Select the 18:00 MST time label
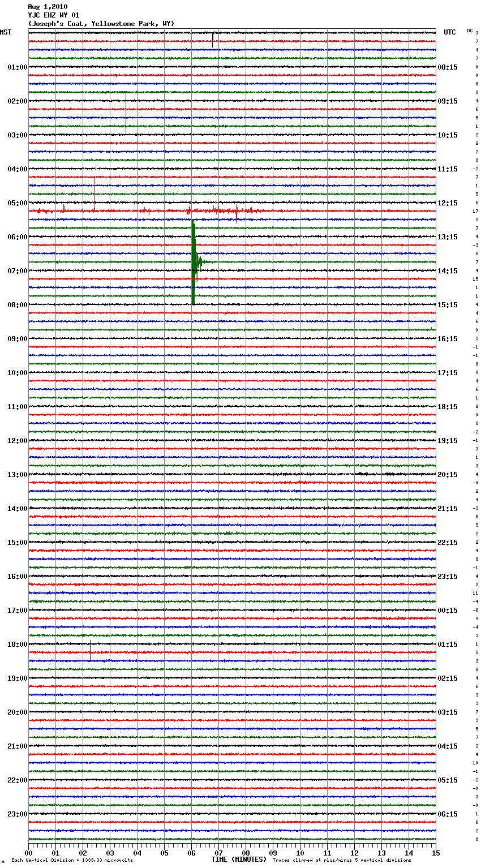This screenshot has width=481, height=868. point(18,644)
